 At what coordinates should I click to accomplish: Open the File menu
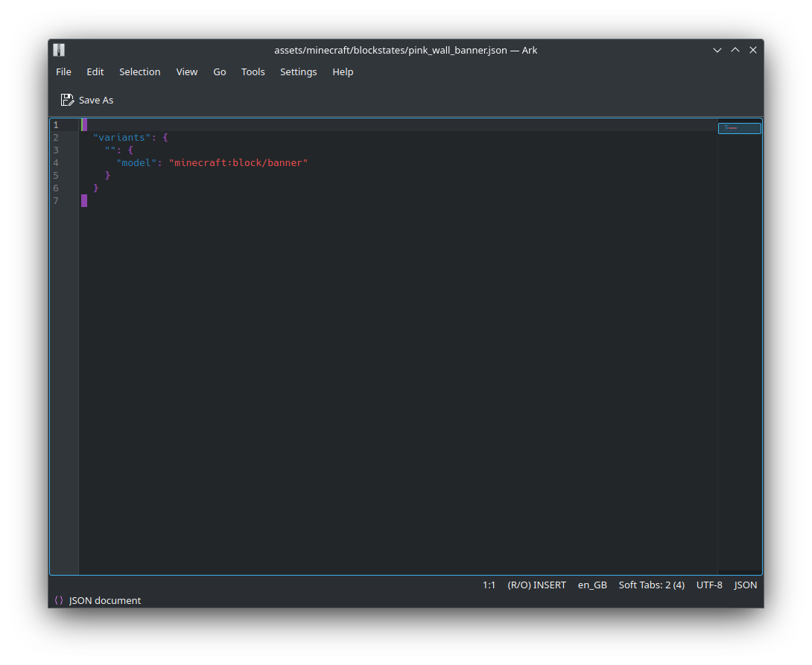pos(64,72)
